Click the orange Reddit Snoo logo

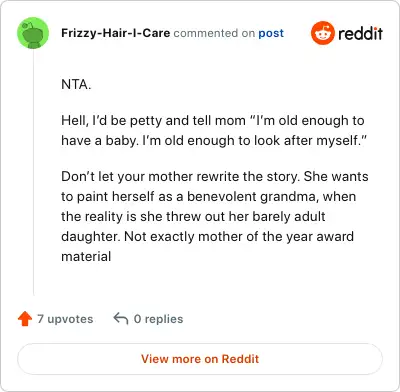tap(322, 33)
